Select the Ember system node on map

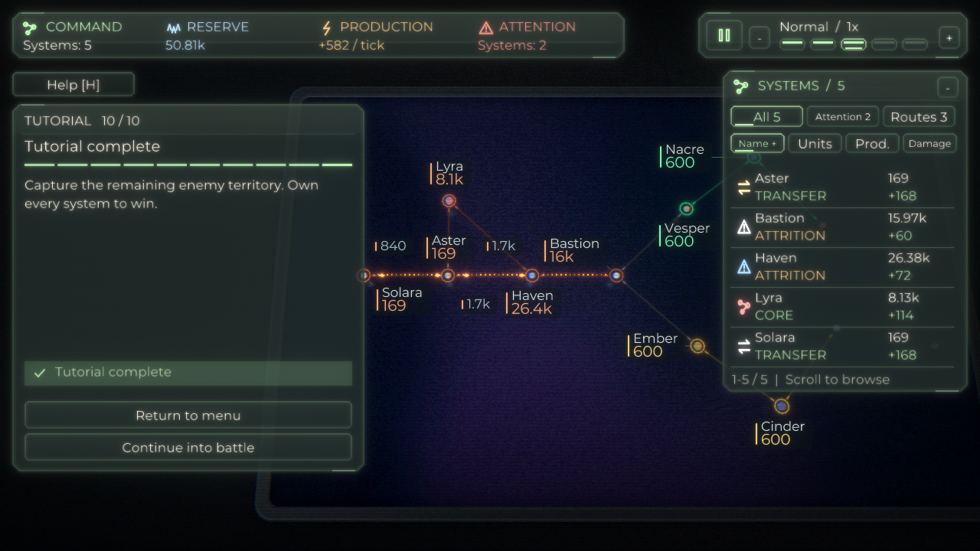pos(697,346)
